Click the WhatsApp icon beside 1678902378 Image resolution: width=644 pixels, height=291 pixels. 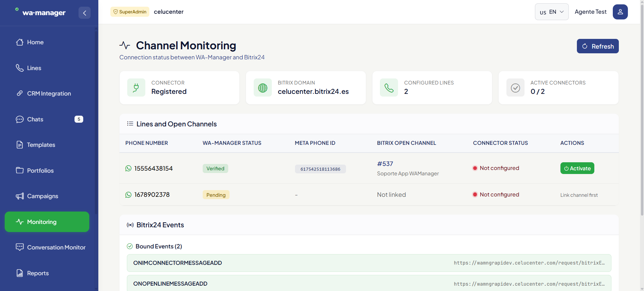click(129, 195)
